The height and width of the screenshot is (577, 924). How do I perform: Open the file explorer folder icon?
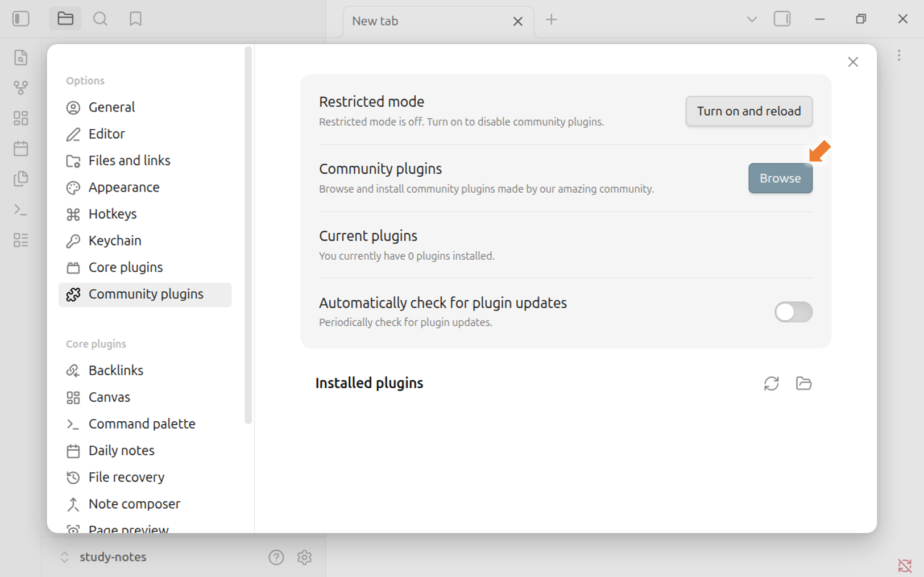65,19
